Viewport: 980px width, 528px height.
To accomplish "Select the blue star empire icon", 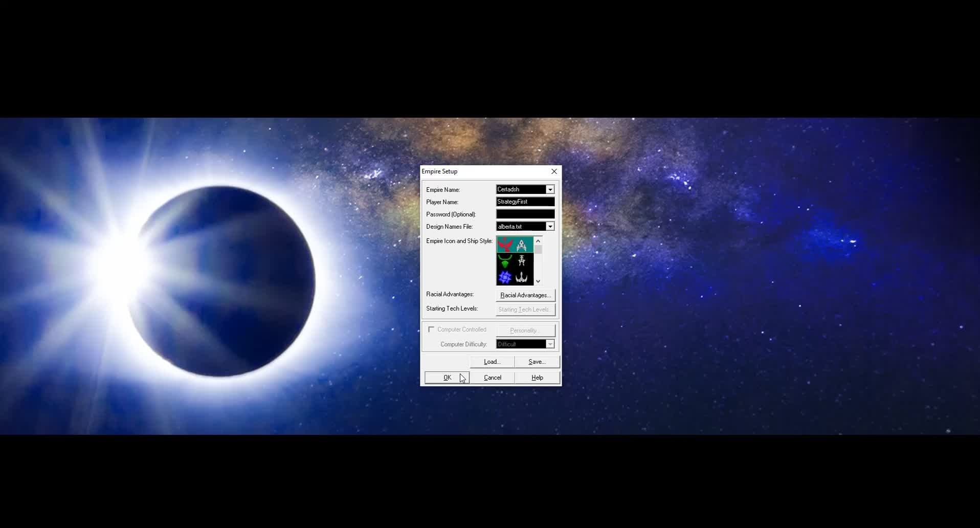I will (505, 277).
